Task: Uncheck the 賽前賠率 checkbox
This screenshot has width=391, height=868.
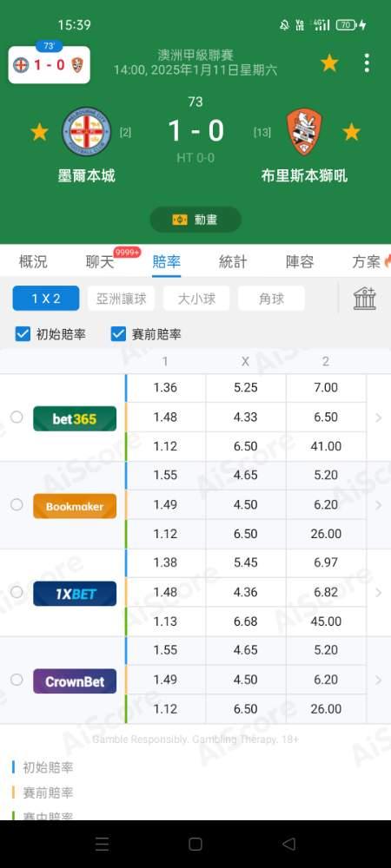Action: tap(118, 334)
